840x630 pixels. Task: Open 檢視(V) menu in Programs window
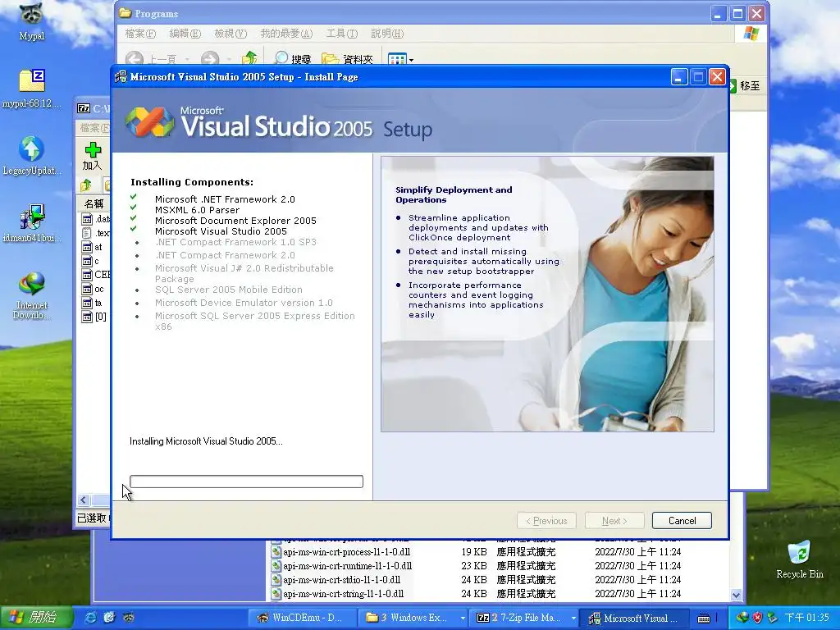231,34
